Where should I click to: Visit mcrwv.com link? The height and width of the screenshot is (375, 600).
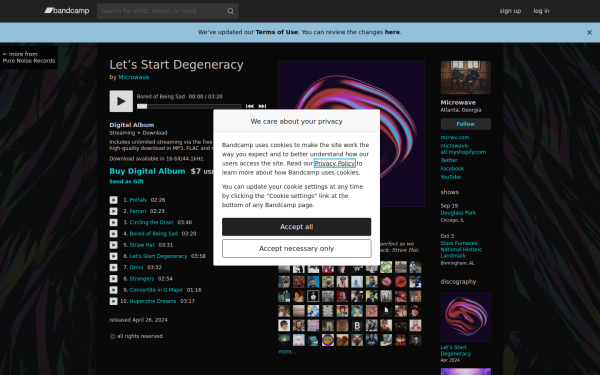tap(455, 137)
